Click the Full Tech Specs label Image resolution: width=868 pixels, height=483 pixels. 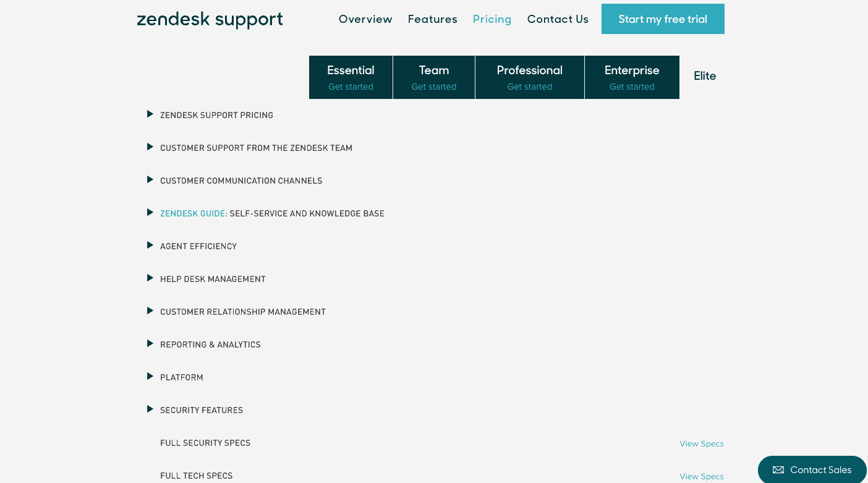(197, 476)
